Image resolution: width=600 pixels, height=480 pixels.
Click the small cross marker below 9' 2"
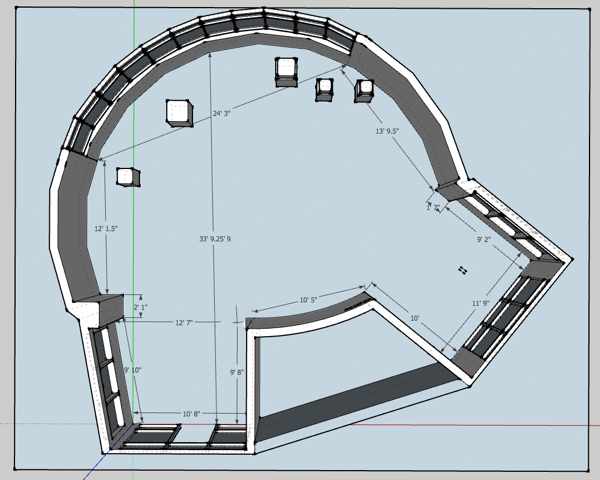[x=462, y=269]
